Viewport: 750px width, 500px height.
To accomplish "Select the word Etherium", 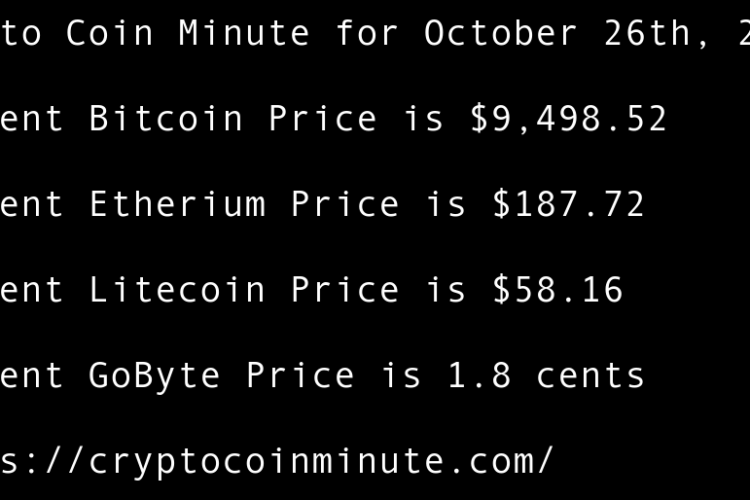I will tap(177, 205).
